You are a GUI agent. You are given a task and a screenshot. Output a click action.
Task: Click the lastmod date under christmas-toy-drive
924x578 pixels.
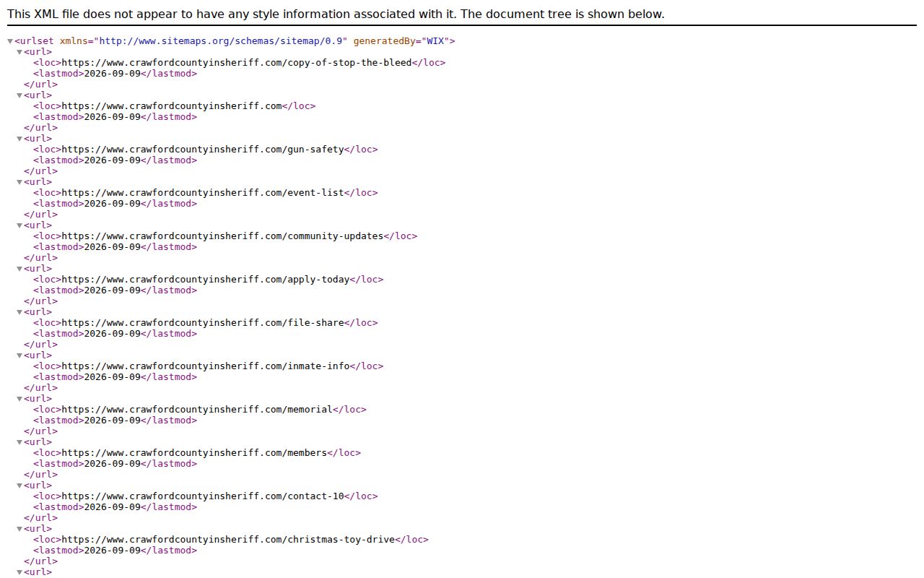point(113,551)
